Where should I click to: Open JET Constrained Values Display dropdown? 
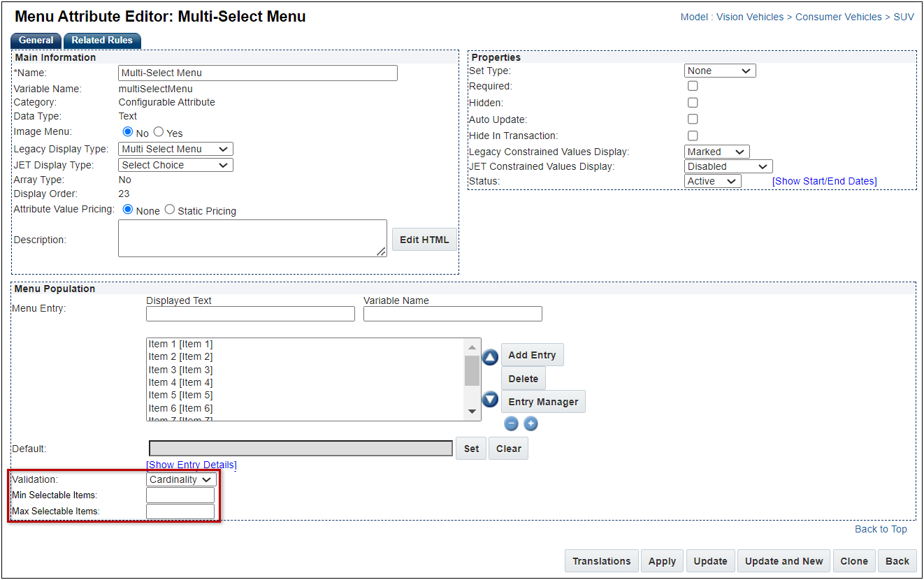point(728,166)
